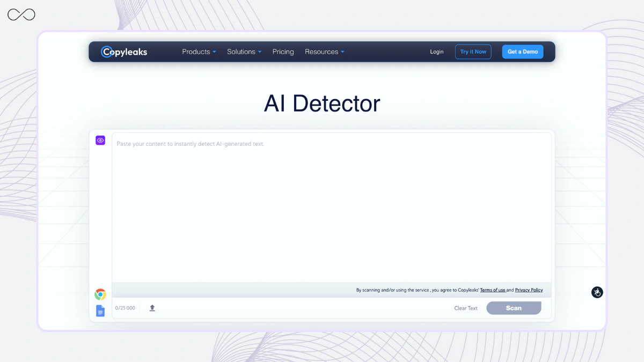
Task: Click the Try it Now button
Action: [473, 52]
